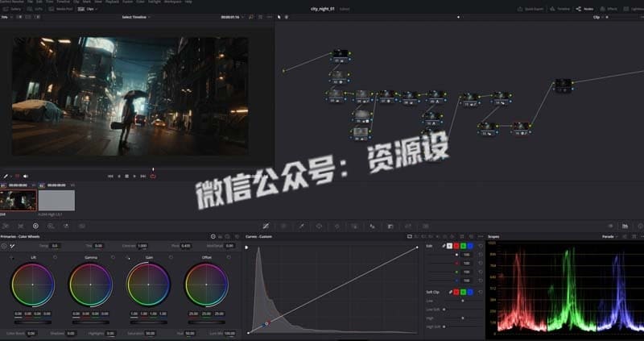Toggle the red Soft Clip channel

456,292
